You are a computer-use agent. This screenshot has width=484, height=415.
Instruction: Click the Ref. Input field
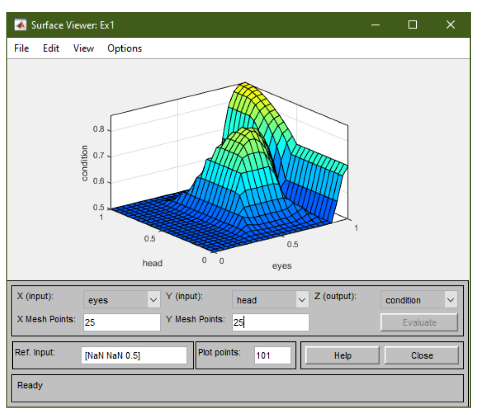pyautogui.click(x=134, y=355)
